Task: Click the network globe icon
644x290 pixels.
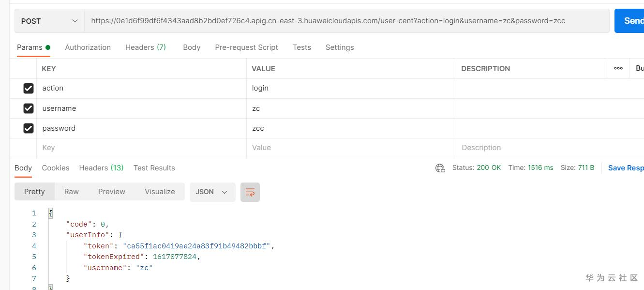Action: (440, 168)
